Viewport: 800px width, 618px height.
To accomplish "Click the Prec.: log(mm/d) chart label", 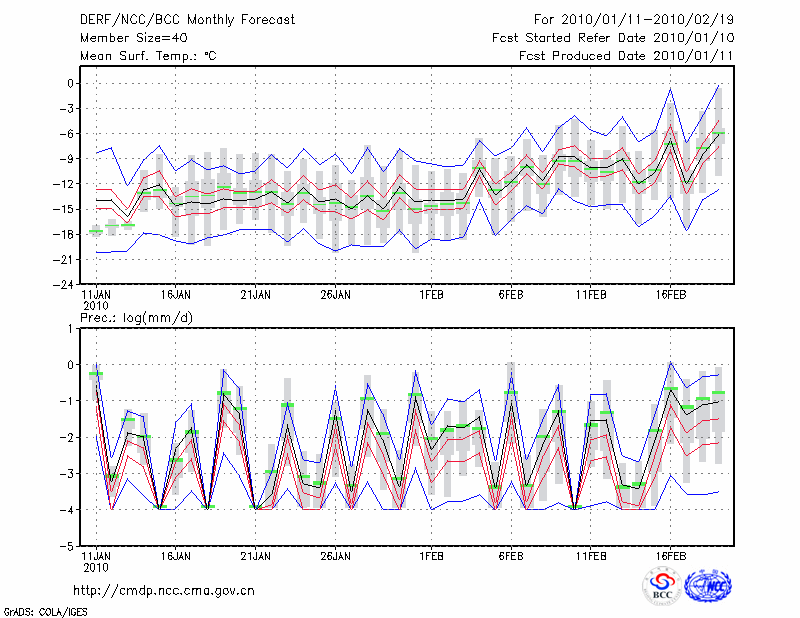I will (137, 317).
